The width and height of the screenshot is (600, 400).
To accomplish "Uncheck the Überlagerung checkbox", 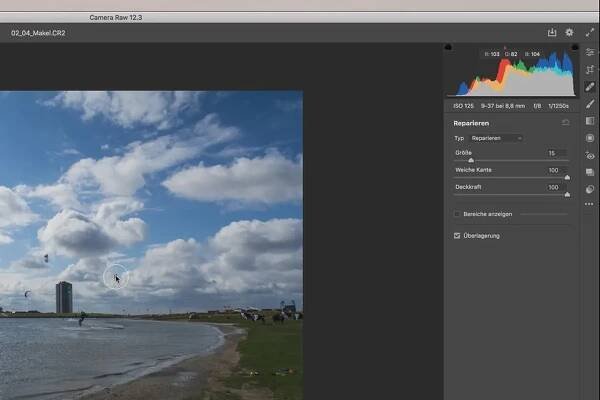I will coord(457,236).
